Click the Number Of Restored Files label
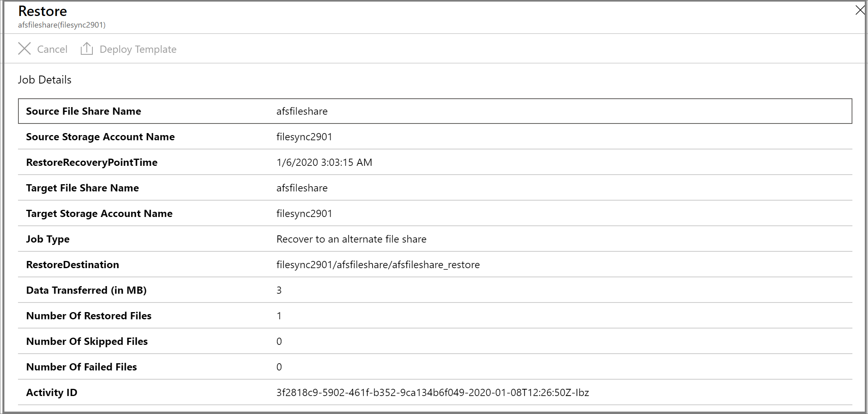Screen dimensions: 868x414 [x=89, y=316]
